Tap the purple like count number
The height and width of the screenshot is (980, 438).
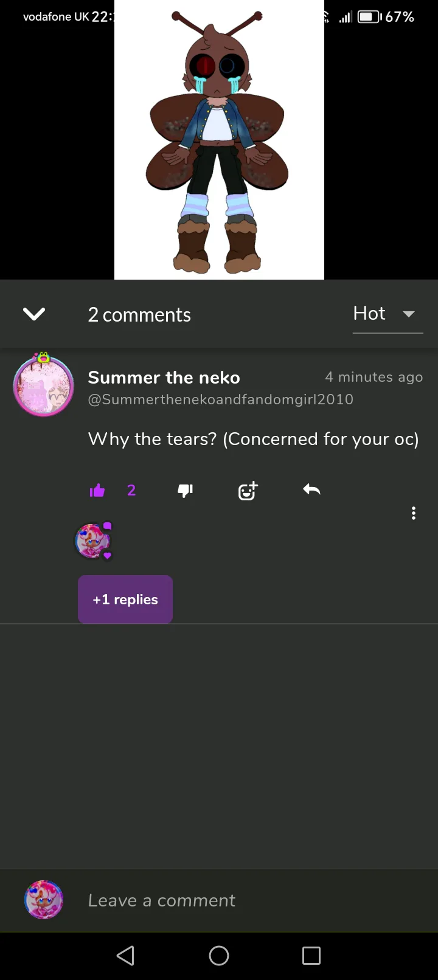(131, 491)
